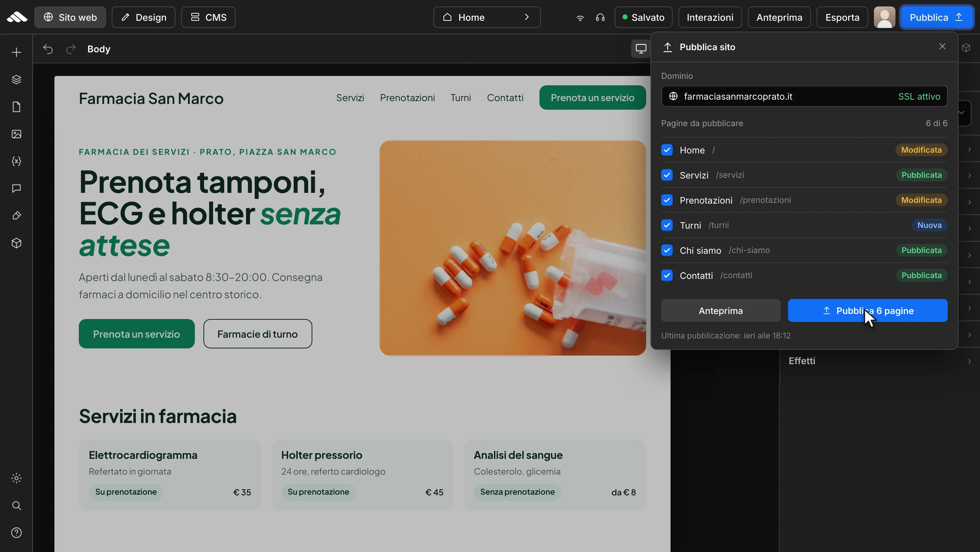The image size is (980, 552).
Task: Open the user avatar profile
Action: click(884, 17)
